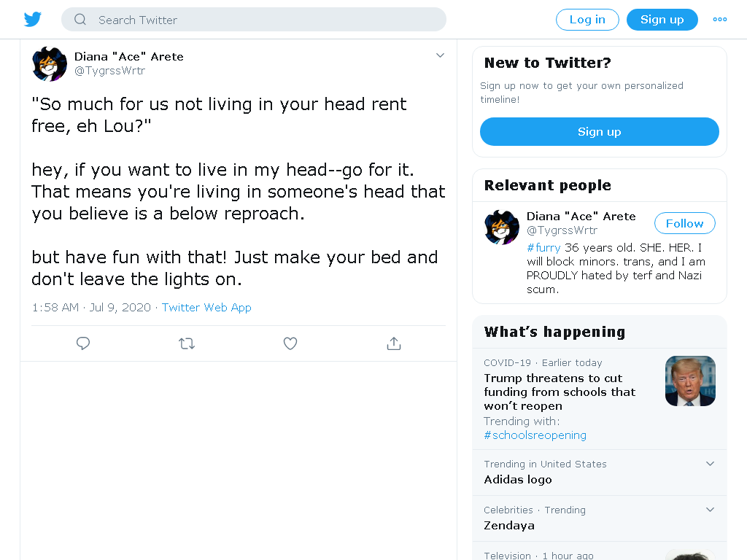The height and width of the screenshot is (560, 747).
Task: Open the tweet author's avatar in the main post
Action: click(50, 64)
